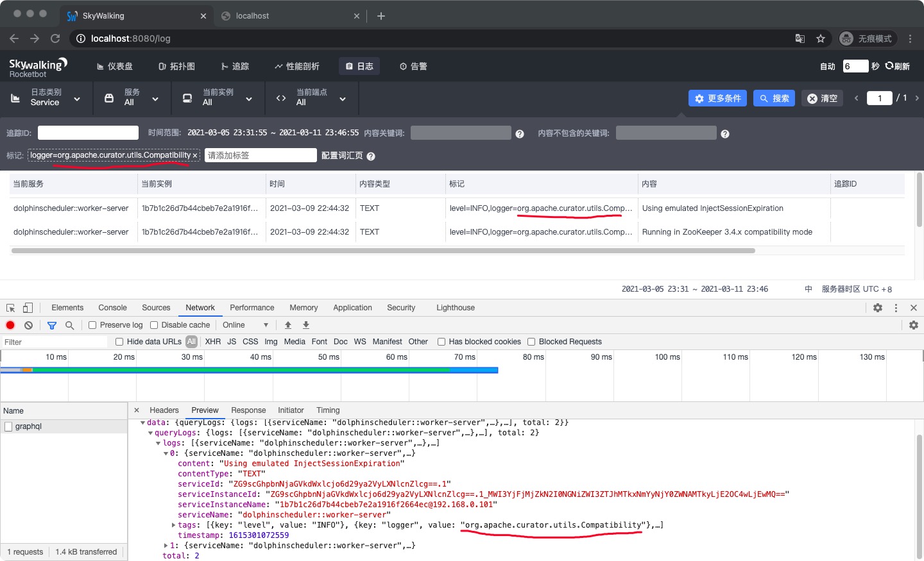Check Blocked Requests option
This screenshot has width=924, height=561.
[x=531, y=342]
